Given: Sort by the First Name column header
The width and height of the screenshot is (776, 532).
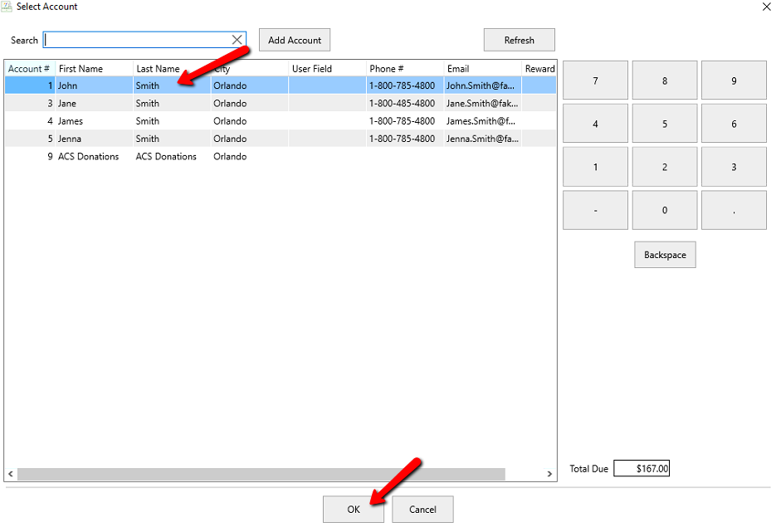Looking at the screenshot, I should [x=94, y=69].
